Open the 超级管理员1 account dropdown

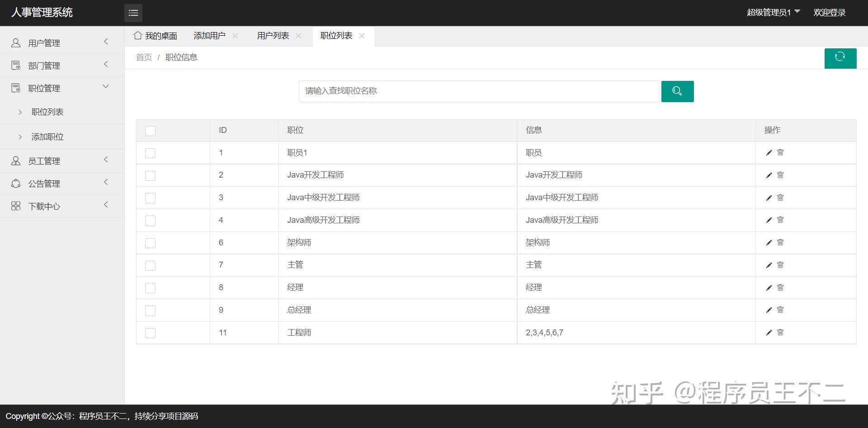(x=773, y=13)
